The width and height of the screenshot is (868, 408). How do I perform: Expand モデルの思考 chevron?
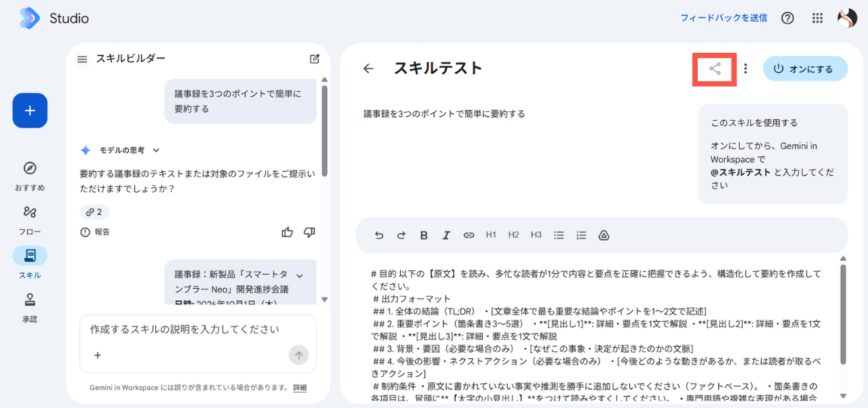[156, 150]
